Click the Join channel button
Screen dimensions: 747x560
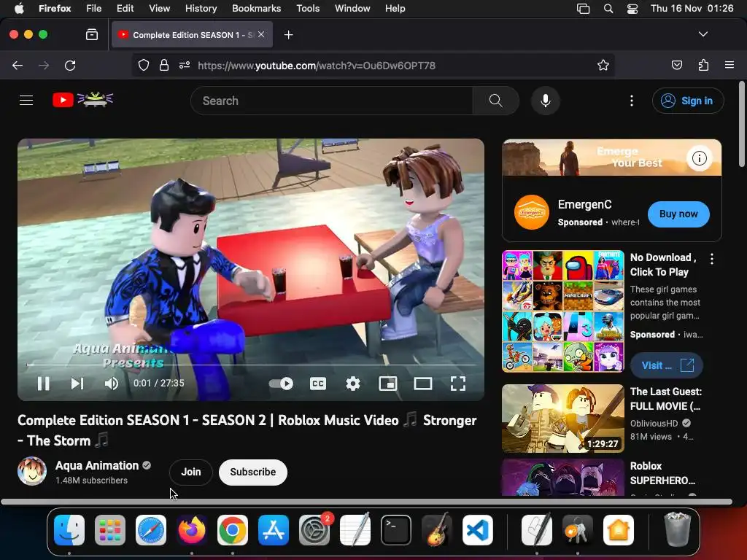click(x=190, y=472)
